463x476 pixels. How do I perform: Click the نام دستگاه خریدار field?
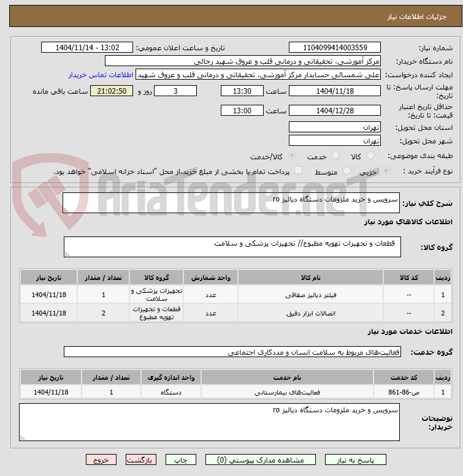coord(242,61)
